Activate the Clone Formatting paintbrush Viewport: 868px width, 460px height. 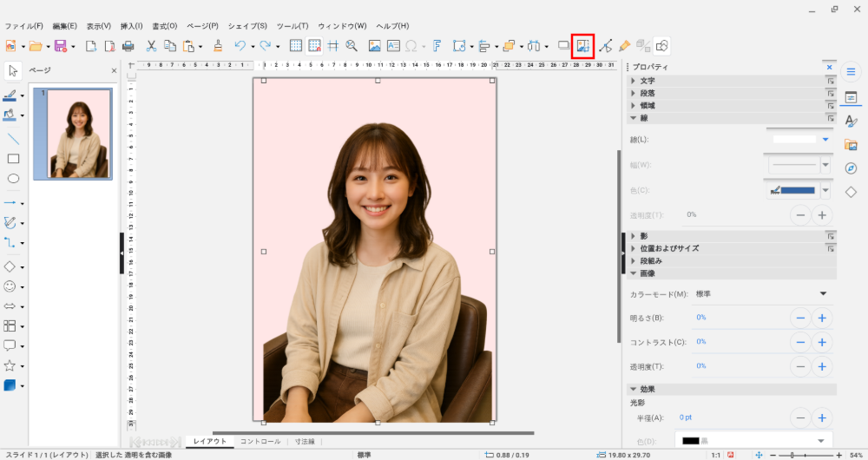point(218,46)
